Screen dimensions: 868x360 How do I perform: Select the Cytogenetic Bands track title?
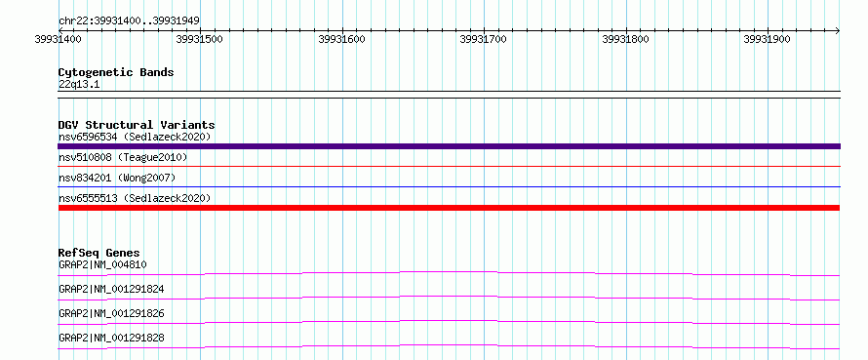click(116, 72)
